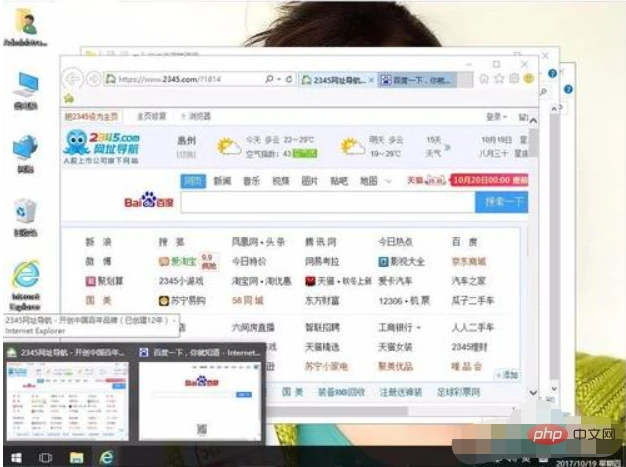
Task: Close the 2345网址导航 tab
Action: [371, 80]
